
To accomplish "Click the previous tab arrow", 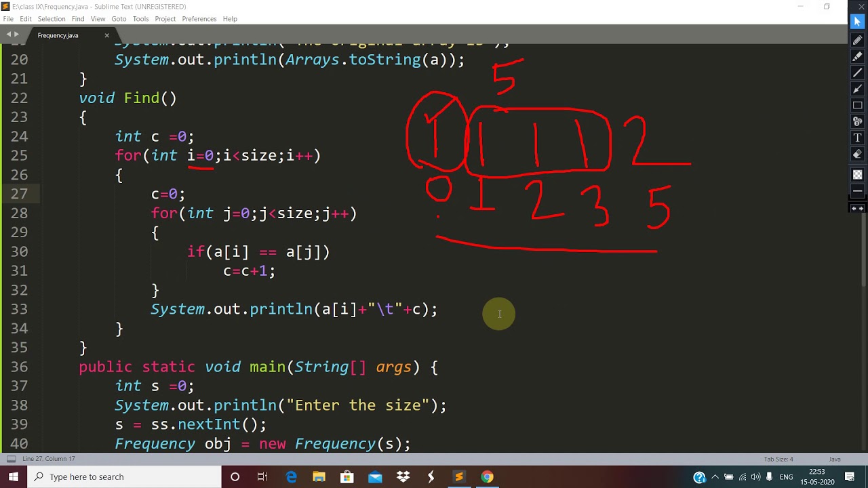I will [x=9, y=35].
